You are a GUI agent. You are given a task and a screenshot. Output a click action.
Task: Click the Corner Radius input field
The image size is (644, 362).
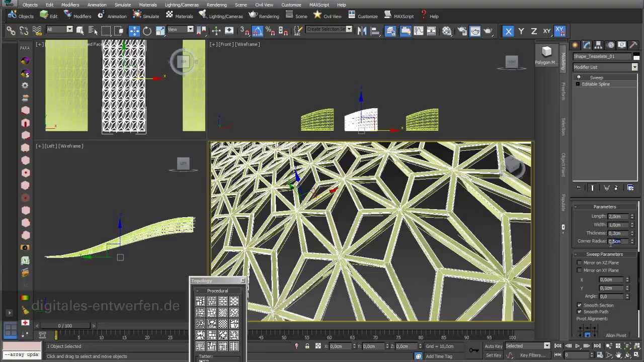618,241
